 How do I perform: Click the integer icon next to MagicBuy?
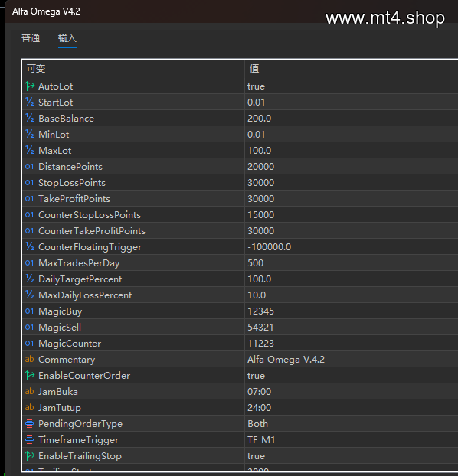point(29,311)
